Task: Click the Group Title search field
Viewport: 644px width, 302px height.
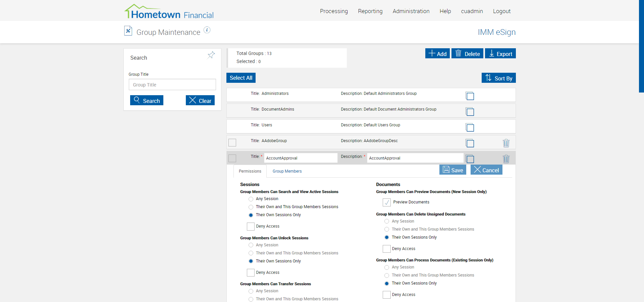Action: coord(172,85)
